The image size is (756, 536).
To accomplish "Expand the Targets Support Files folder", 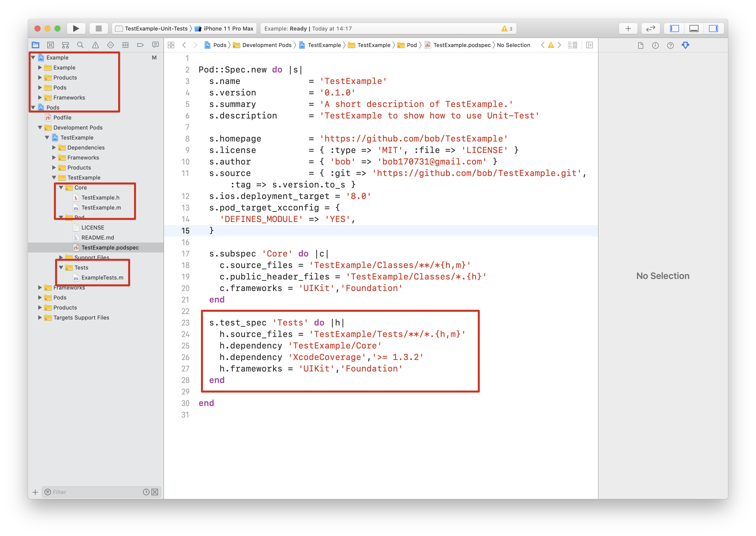I will pos(40,317).
